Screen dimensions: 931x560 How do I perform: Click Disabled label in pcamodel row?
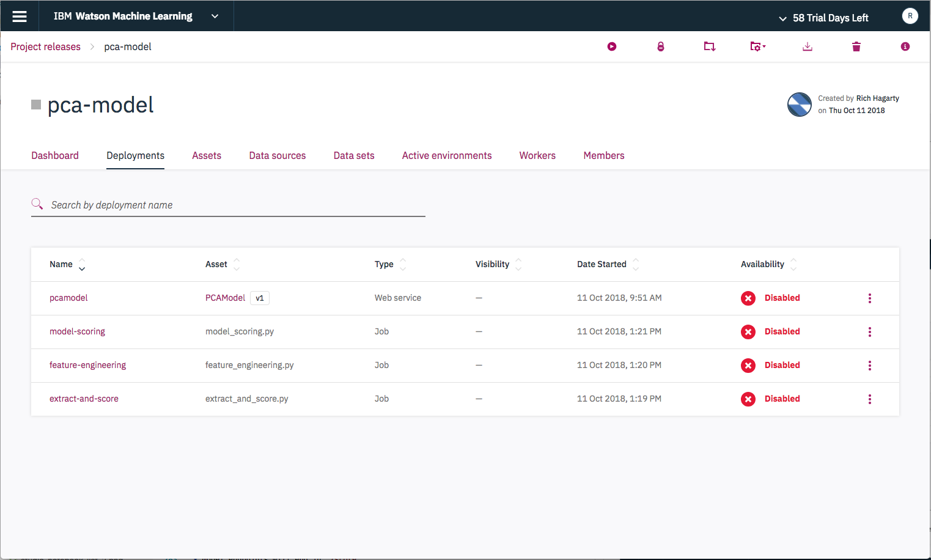(782, 298)
